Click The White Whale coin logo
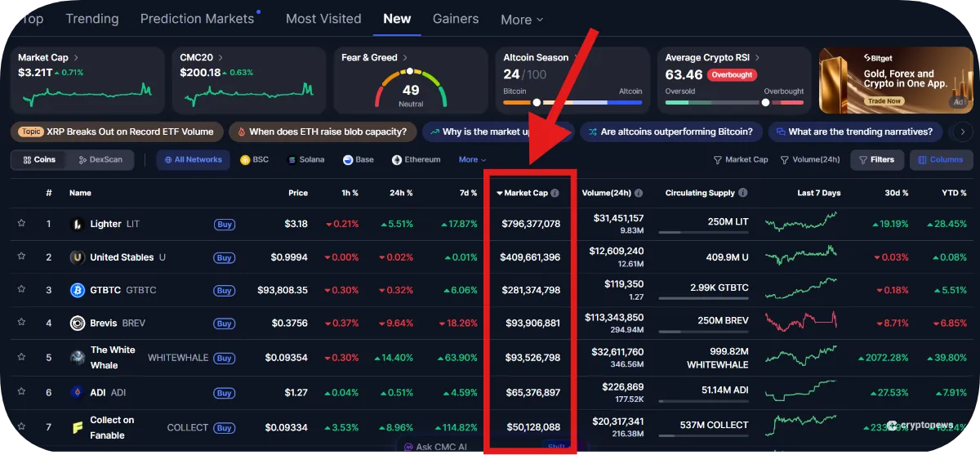 pos(78,357)
